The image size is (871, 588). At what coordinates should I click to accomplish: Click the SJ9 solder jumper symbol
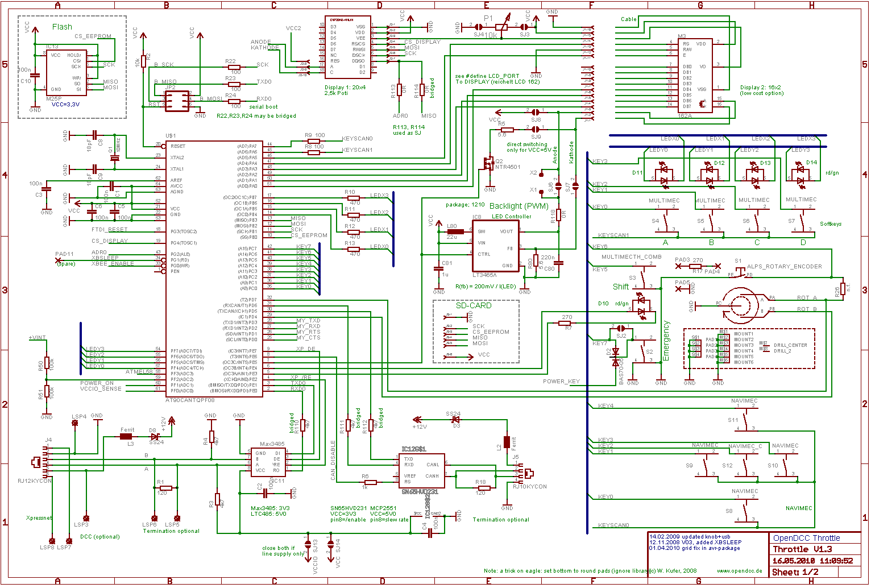click(536, 129)
